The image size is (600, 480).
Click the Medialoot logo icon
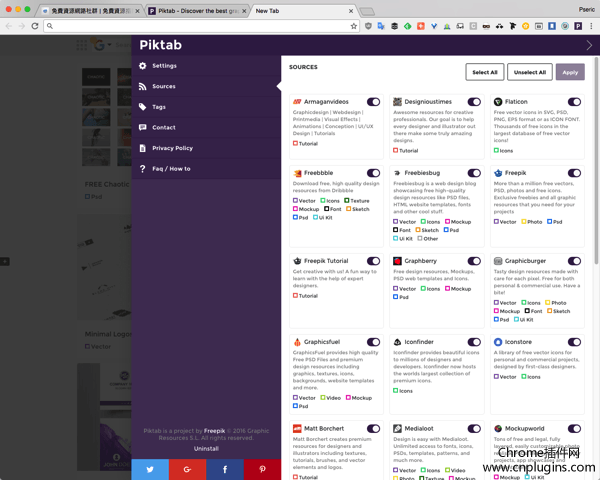(397, 429)
